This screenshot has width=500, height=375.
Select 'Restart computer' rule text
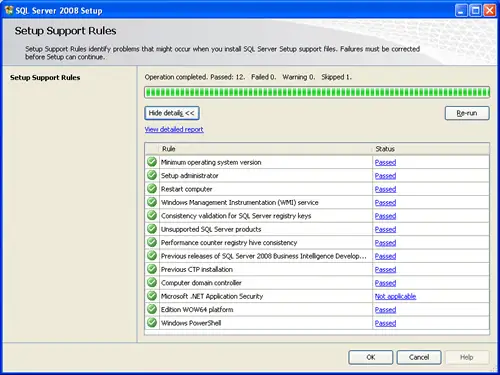187,189
